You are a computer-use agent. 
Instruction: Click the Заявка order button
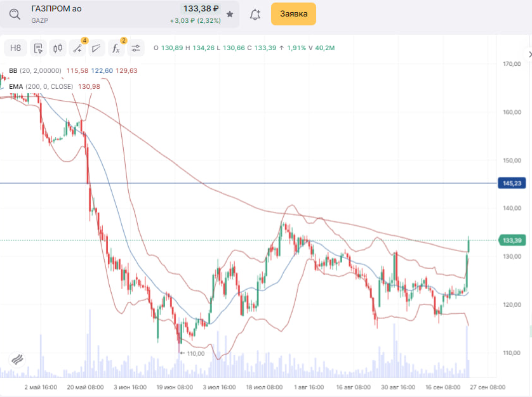(293, 14)
